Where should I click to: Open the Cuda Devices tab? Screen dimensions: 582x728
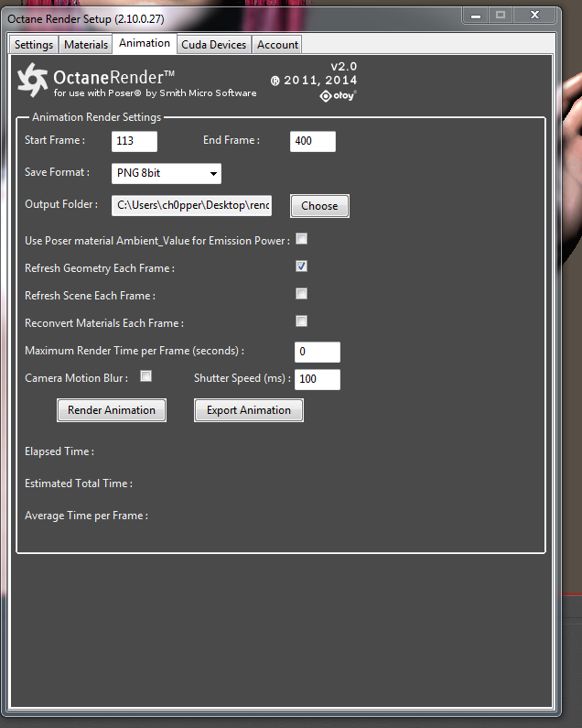(214, 45)
